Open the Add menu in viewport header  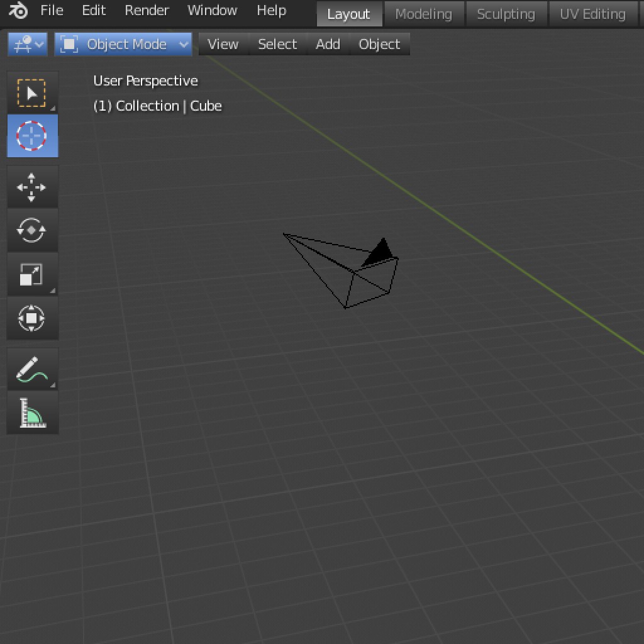328,45
